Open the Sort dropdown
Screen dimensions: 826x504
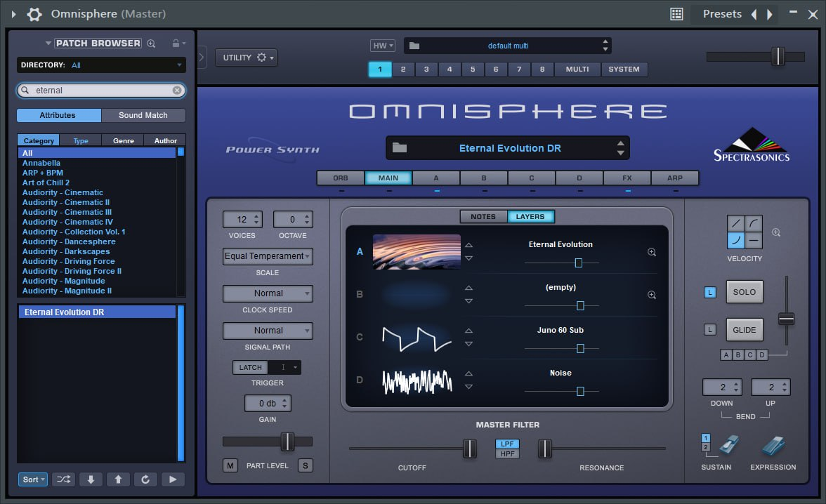[x=32, y=479]
